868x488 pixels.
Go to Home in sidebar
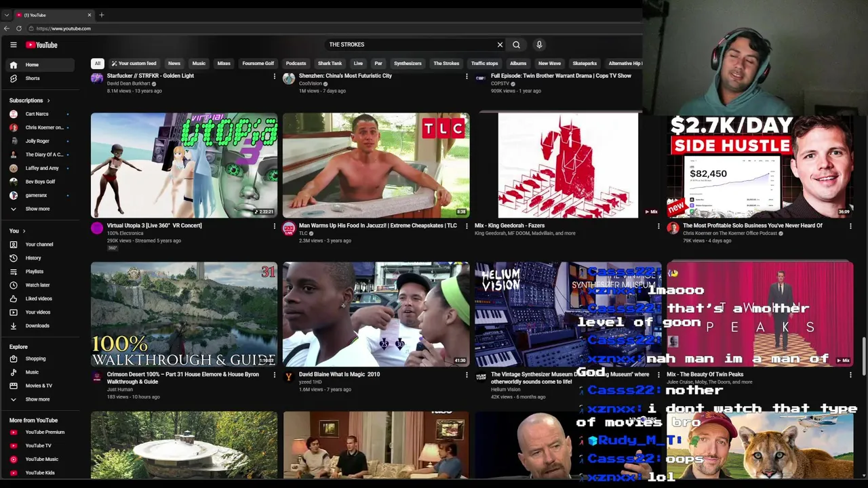(x=41, y=65)
